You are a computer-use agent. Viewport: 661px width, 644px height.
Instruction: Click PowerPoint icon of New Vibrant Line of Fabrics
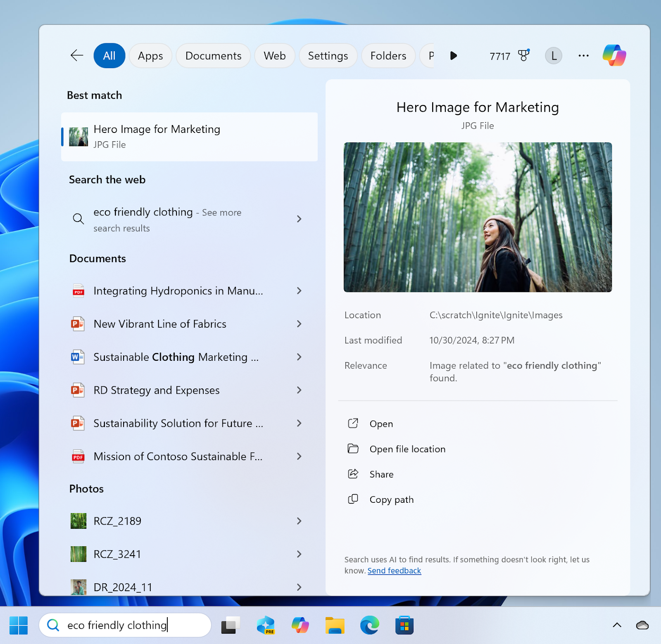pyautogui.click(x=78, y=324)
